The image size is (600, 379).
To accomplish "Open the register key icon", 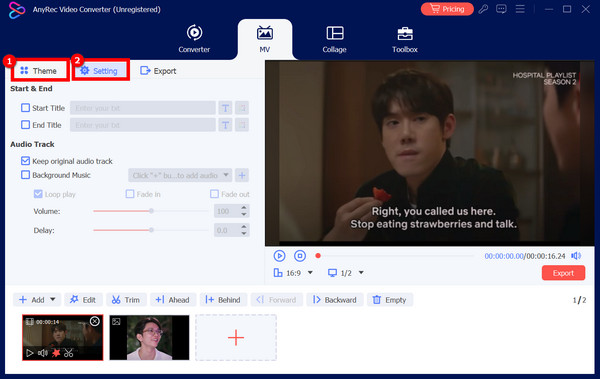I will (483, 9).
